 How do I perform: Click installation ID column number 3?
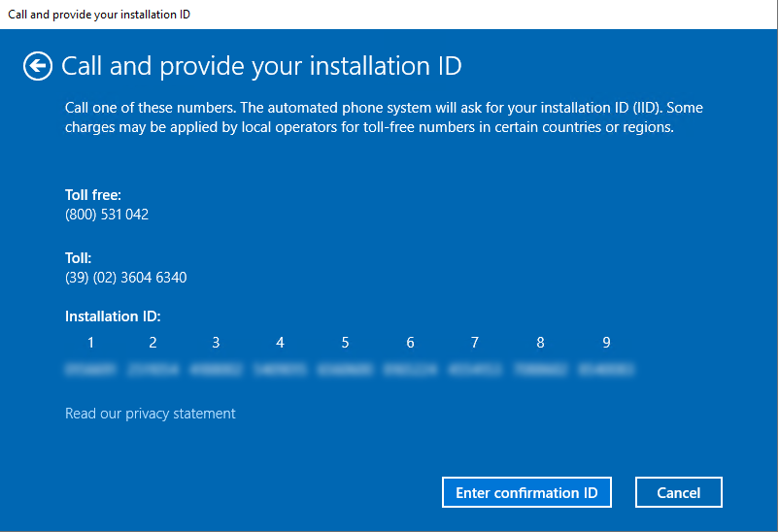tap(216, 343)
